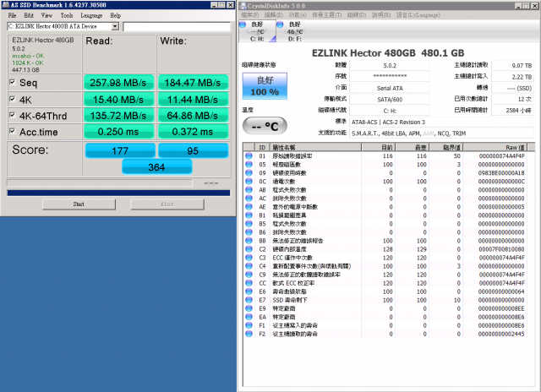Click status circle icon for SMART ID C2
The image size is (541, 392).
click(249, 249)
